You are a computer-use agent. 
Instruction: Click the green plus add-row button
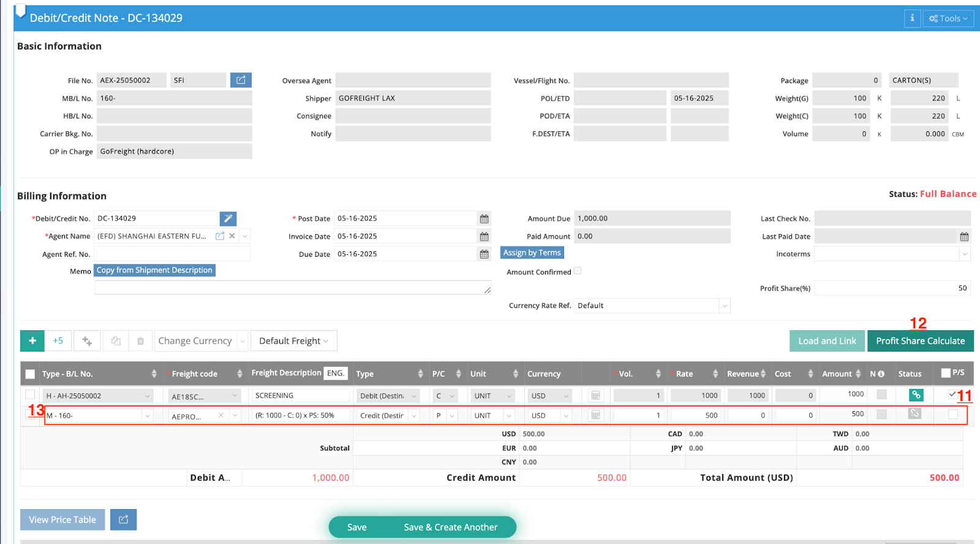coord(32,341)
